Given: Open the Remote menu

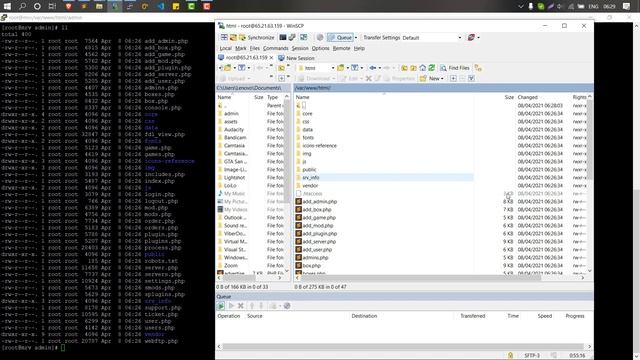Looking at the screenshot, I should click(341, 48).
